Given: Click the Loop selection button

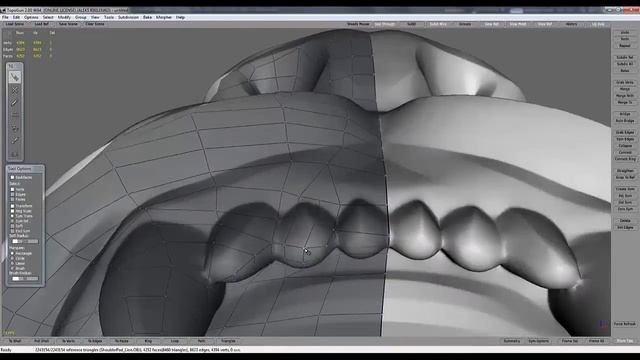Looking at the screenshot, I should coord(175,341).
